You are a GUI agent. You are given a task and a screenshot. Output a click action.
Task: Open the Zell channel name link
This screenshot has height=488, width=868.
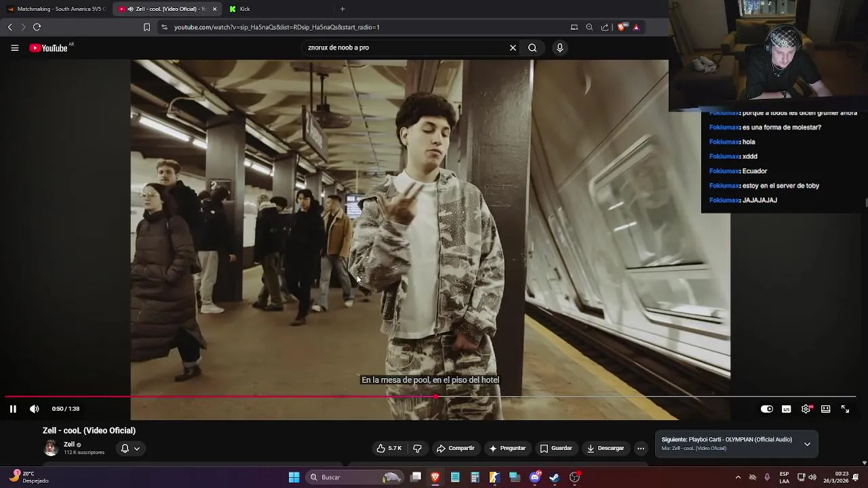(x=69, y=445)
